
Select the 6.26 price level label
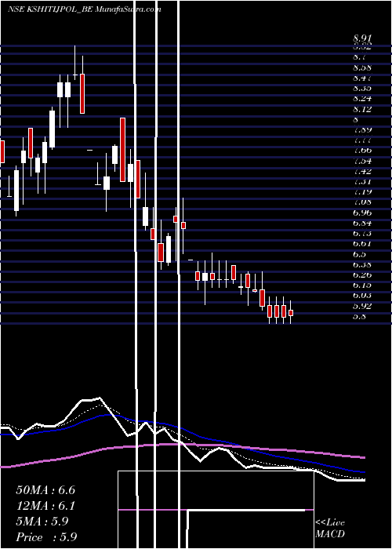click(x=362, y=274)
